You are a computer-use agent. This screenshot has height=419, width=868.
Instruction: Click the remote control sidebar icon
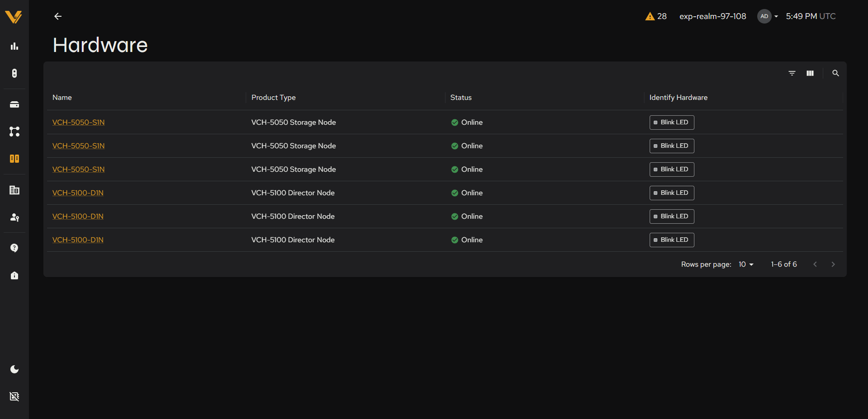[x=14, y=73]
